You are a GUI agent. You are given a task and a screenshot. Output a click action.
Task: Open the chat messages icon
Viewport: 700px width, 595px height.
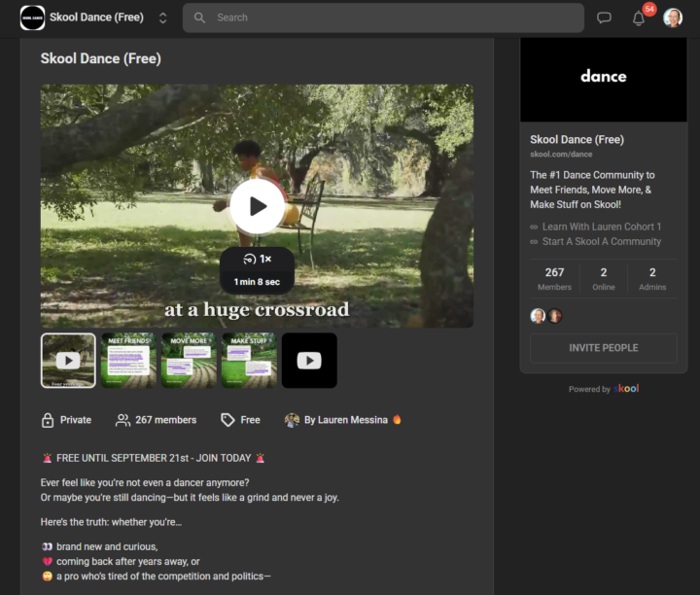click(x=604, y=17)
